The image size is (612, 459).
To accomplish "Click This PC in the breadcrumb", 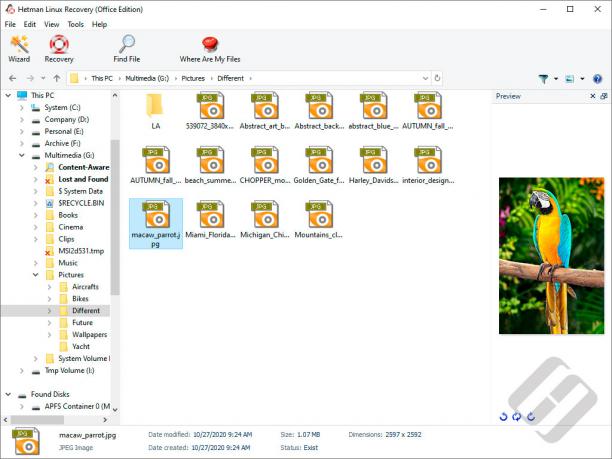I will point(102,78).
